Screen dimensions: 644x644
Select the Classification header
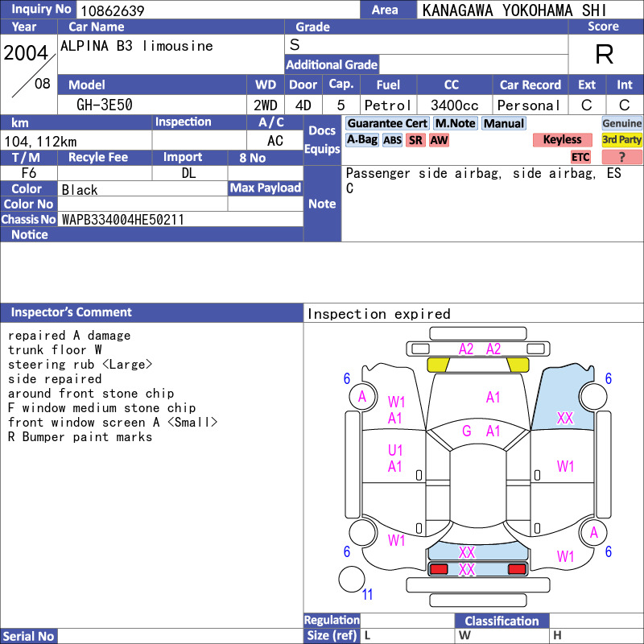point(502,621)
